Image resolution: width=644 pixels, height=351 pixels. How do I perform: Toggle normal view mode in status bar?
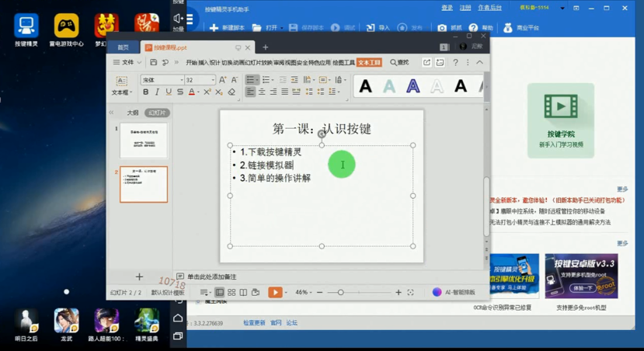[x=220, y=293]
